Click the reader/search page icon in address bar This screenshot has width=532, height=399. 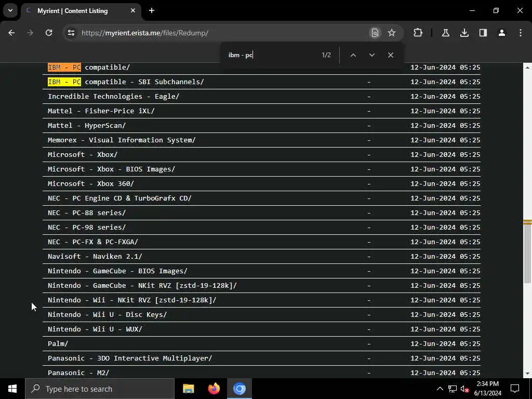click(375, 33)
